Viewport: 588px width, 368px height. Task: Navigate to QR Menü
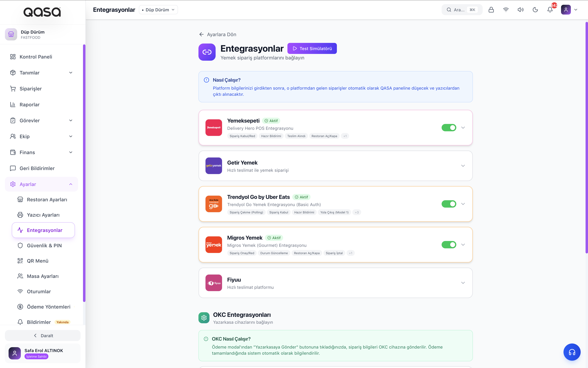tap(43, 261)
